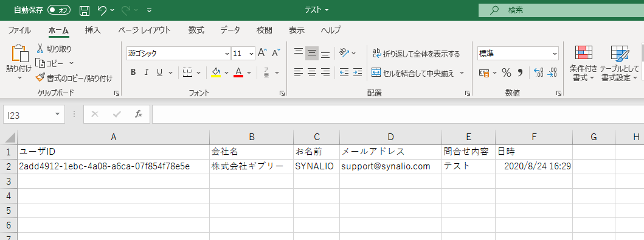Click the increase indent icon

tap(358, 73)
